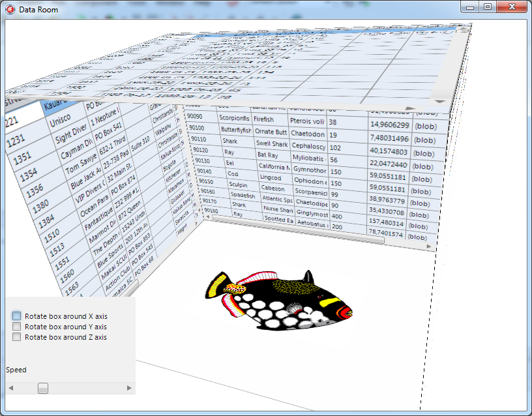Select customer number '1380' on left wall
The width and height of the screenshot is (532, 416).
pyautogui.click(x=40, y=205)
